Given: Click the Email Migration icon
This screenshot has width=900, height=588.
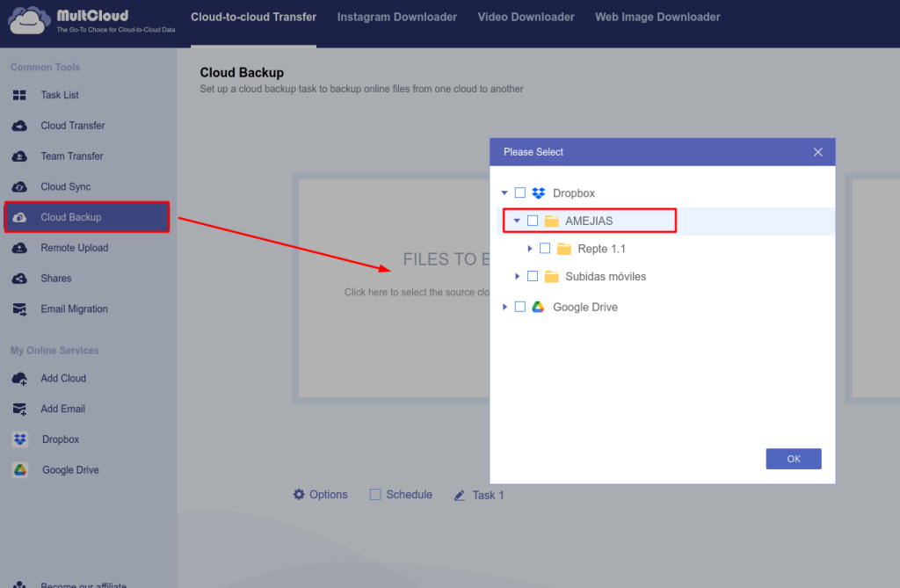Looking at the screenshot, I should coord(19,309).
